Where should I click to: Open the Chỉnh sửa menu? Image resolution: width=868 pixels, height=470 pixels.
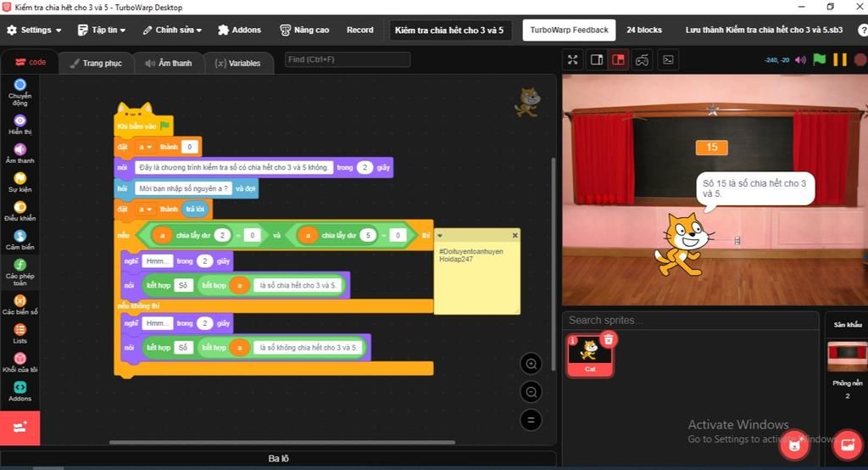[x=172, y=30]
